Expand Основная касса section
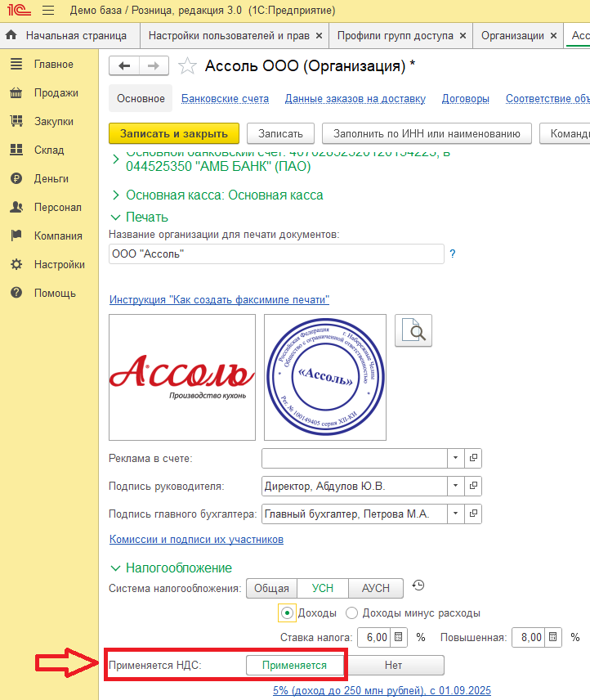 [x=115, y=195]
